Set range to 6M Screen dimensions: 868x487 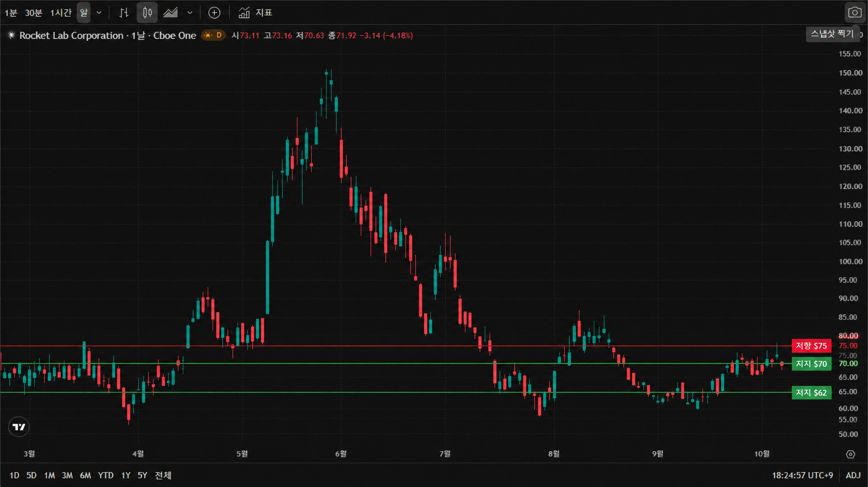[x=85, y=475]
